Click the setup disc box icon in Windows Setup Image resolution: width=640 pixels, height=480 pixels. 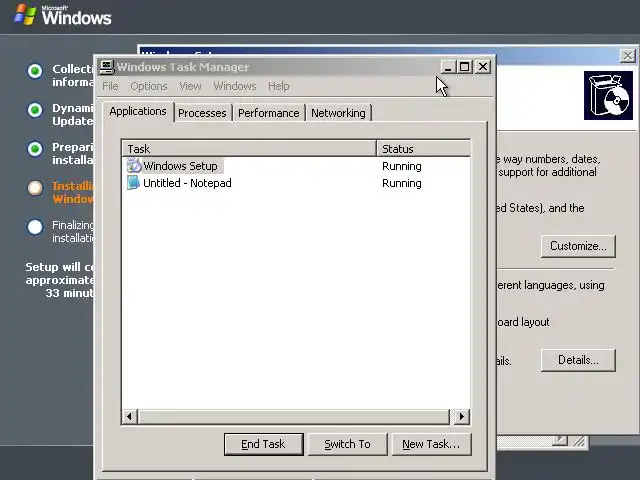[608, 96]
